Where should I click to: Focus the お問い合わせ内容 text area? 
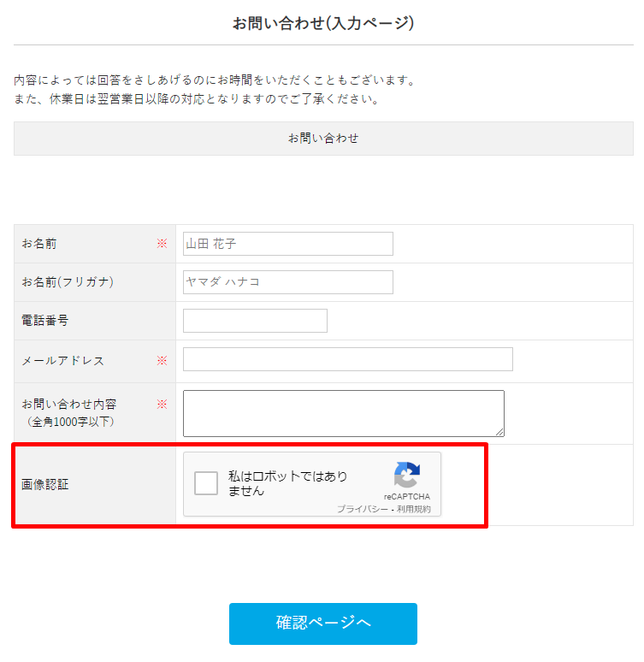tap(343, 413)
